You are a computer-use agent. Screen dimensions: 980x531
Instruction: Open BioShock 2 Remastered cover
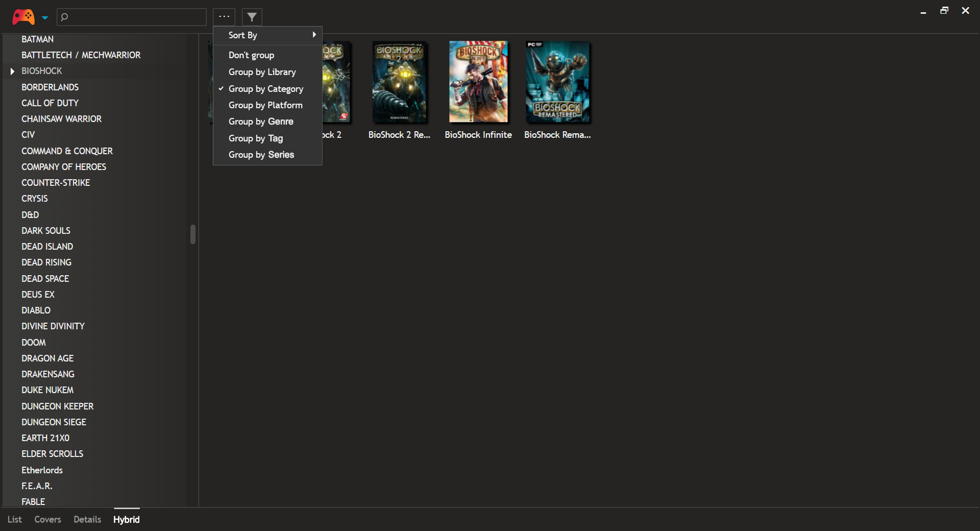pos(399,82)
